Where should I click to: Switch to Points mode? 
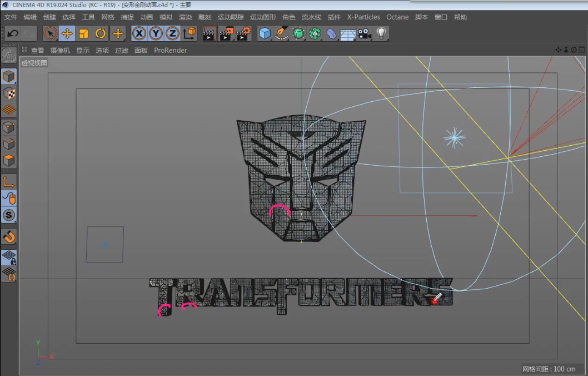[x=9, y=127]
